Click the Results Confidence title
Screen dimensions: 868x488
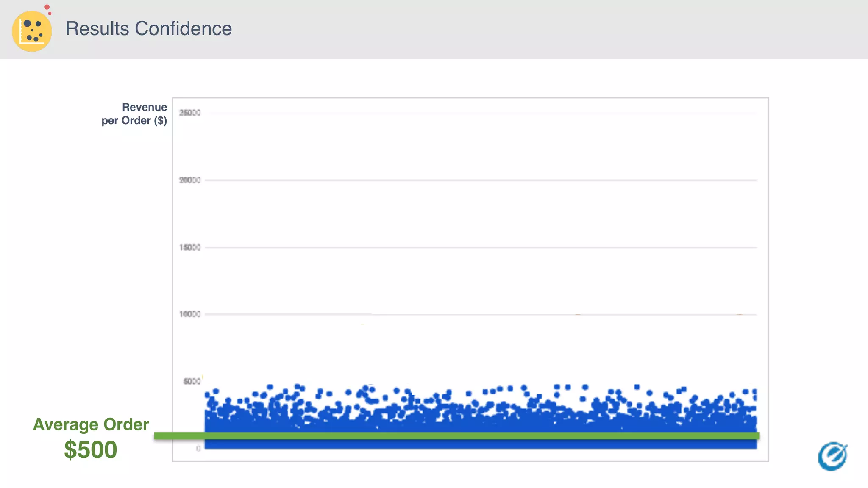[x=148, y=29]
